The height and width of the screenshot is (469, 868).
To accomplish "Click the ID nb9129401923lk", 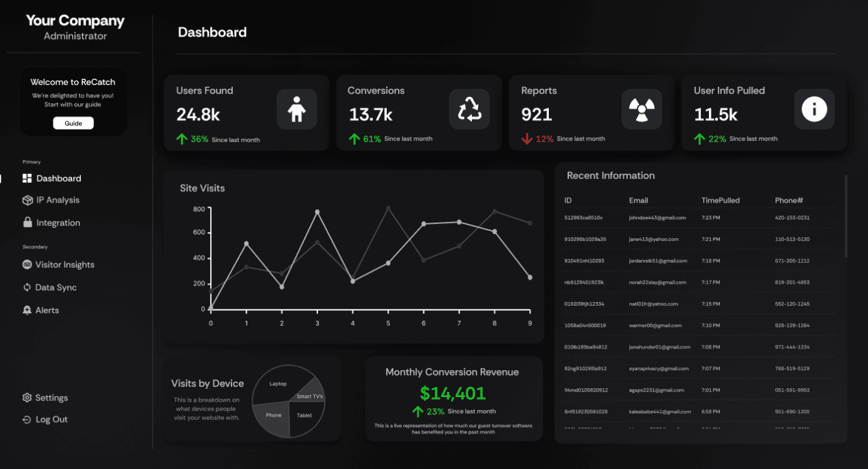I will pyautogui.click(x=584, y=282).
